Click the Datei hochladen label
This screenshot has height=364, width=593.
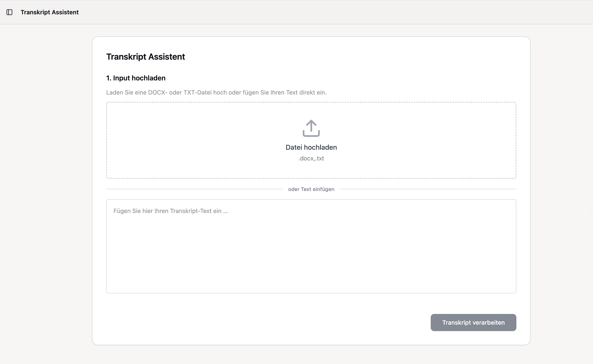pos(311,147)
